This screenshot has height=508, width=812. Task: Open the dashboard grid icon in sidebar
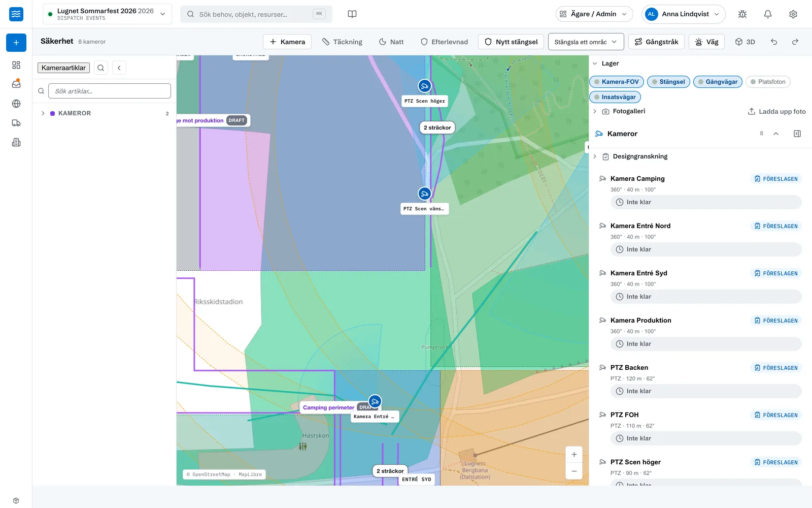(x=16, y=65)
